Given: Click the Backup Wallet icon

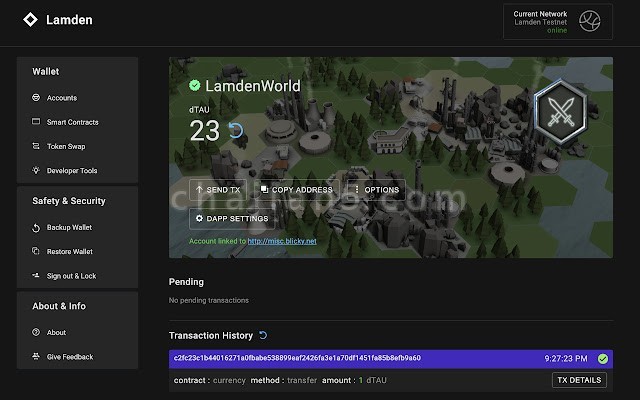Looking at the screenshot, I should 36,228.
